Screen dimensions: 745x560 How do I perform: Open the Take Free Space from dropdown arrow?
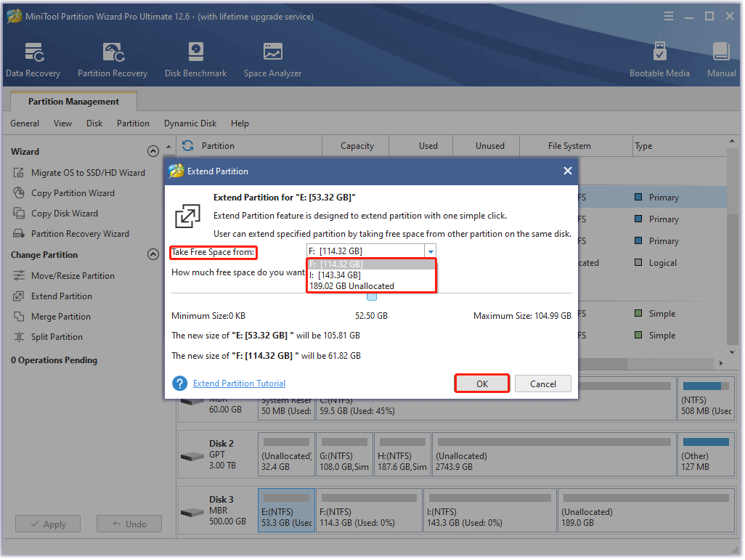pyautogui.click(x=431, y=251)
